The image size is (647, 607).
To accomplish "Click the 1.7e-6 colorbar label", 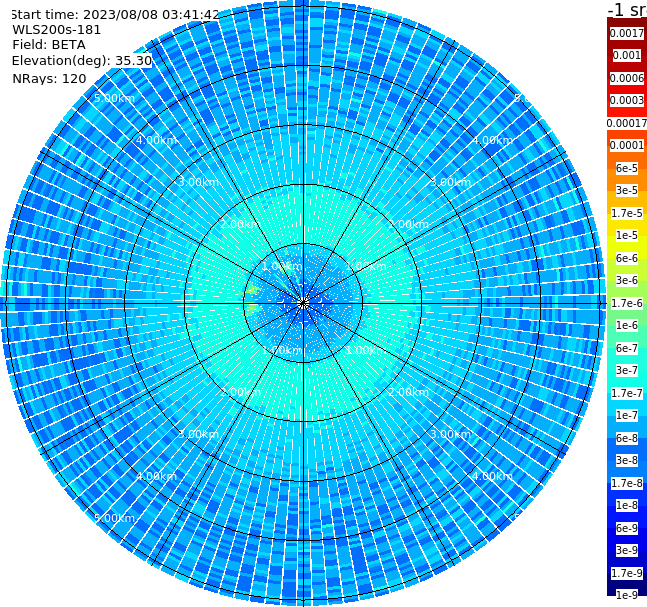I will (x=627, y=303).
